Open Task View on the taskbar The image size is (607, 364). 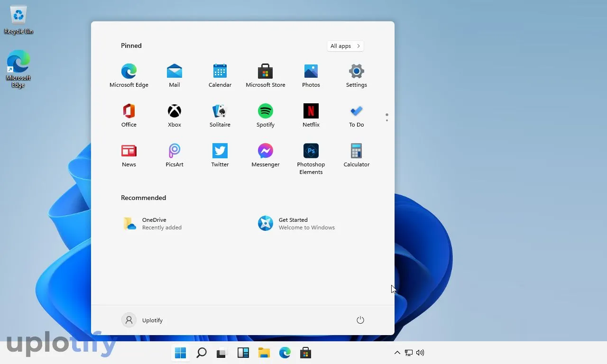coord(222,353)
